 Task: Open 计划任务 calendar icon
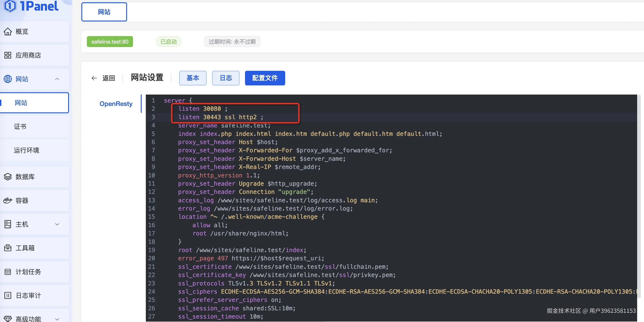8,272
